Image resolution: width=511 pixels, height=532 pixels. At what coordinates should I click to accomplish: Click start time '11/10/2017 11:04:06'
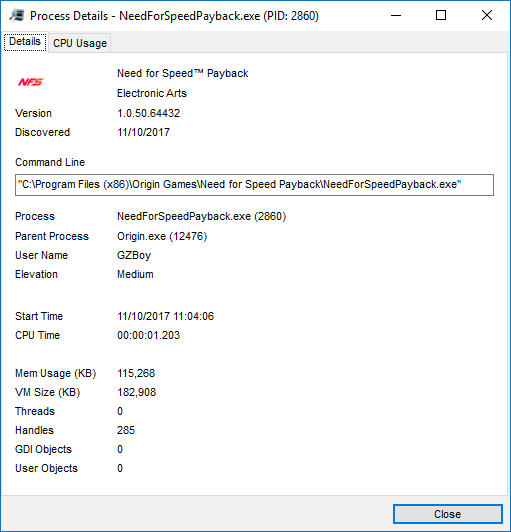166,316
